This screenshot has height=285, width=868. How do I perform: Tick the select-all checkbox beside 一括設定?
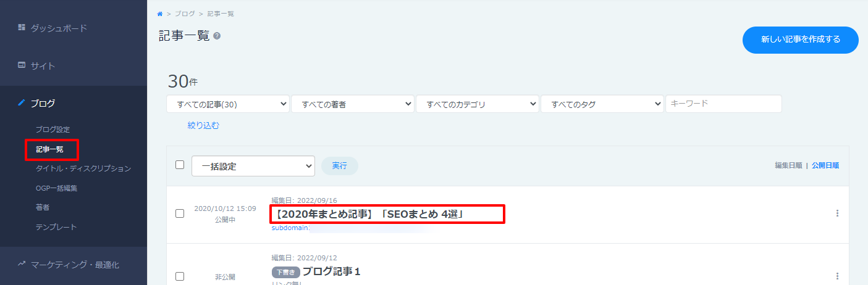click(x=180, y=165)
